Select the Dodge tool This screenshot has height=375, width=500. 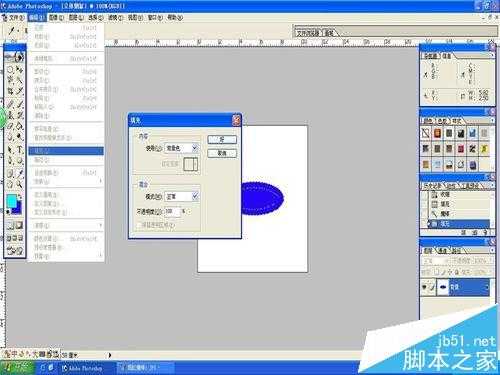(x=20, y=137)
